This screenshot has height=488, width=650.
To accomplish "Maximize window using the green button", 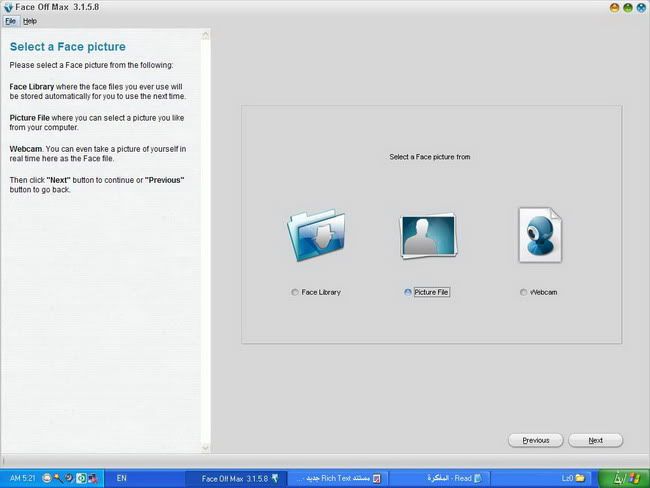I will [x=628, y=7].
